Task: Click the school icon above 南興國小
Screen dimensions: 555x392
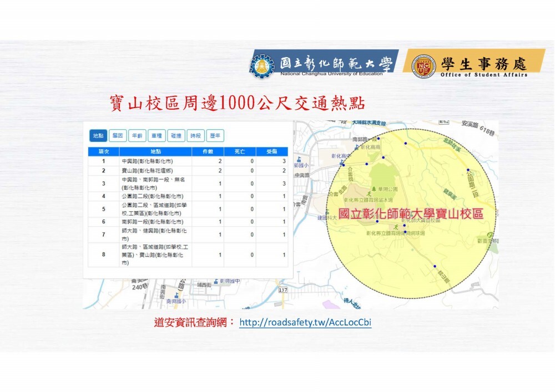Action: (x=176, y=295)
